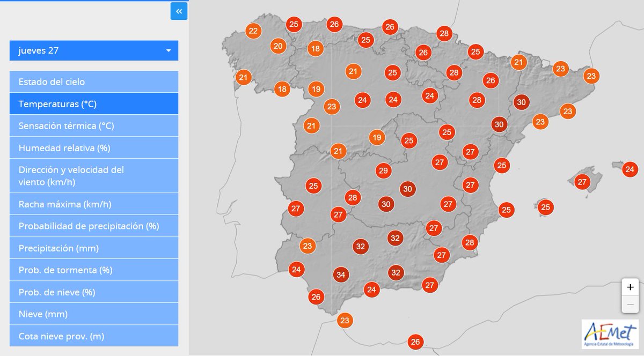644x356 pixels.
Task: Select 'Estado del cielo' layer
Action: (x=94, y=81)
